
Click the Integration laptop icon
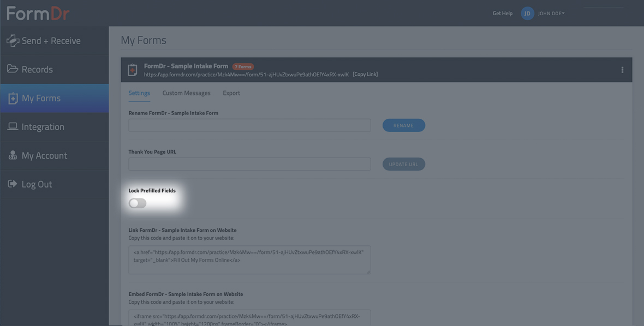(13, 126)
